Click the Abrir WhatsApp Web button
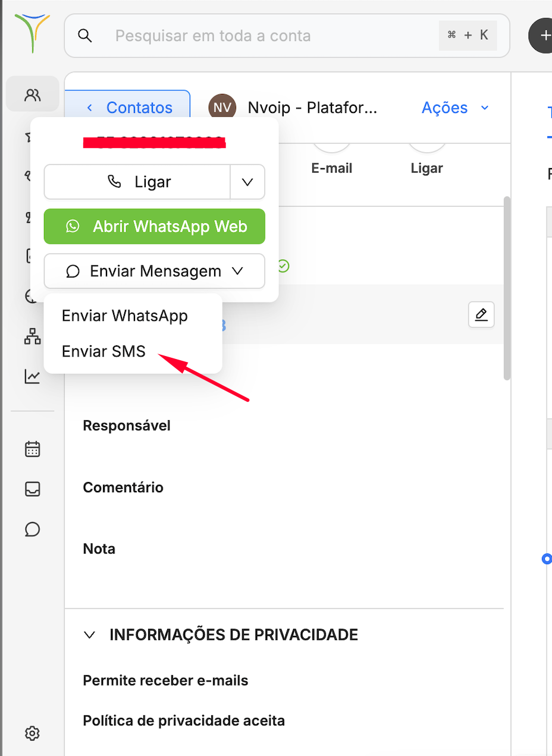 pyautogui.click(x=155, y=226)
